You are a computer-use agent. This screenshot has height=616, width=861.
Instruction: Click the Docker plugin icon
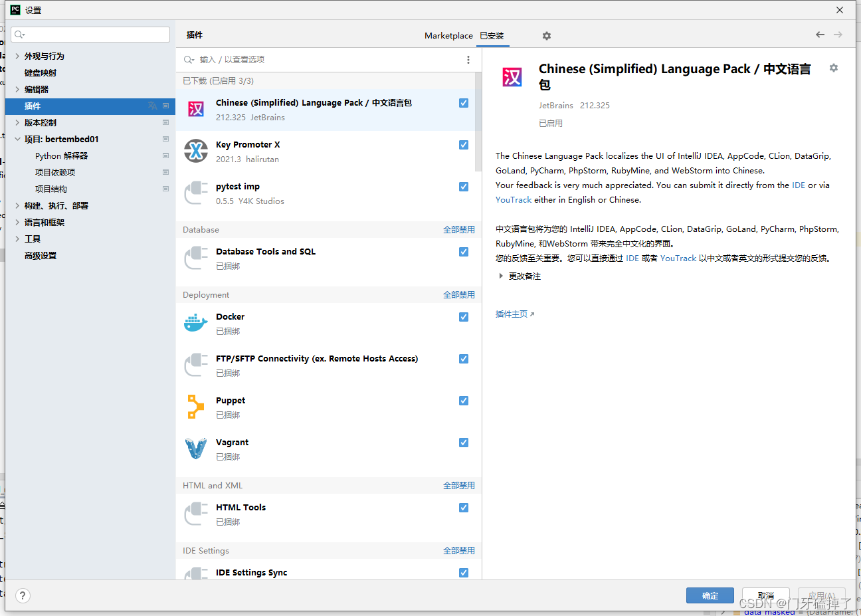(x=195, y=323)
